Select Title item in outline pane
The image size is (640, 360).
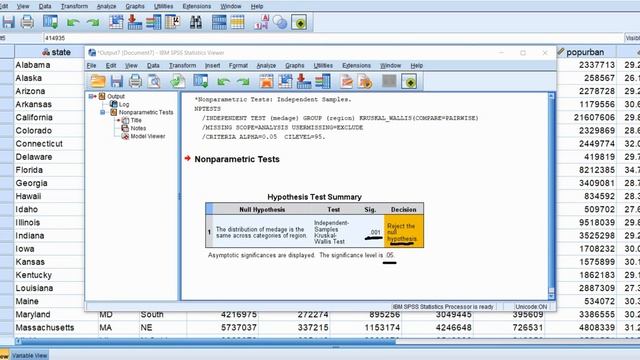tap(136, 120)
